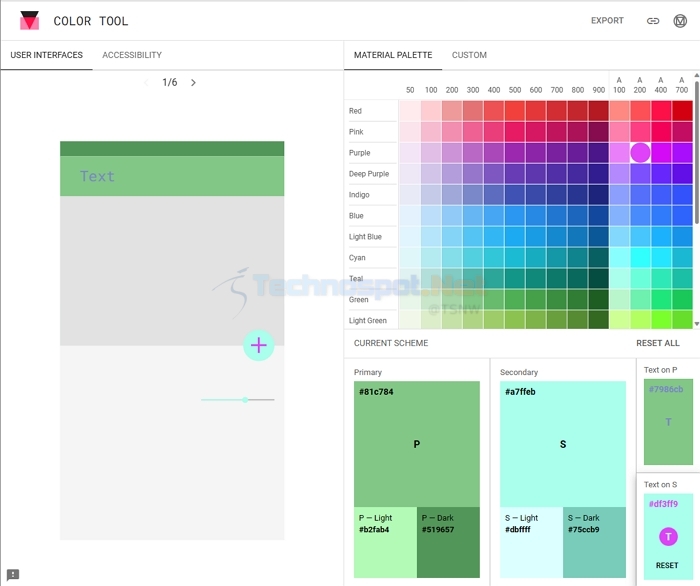Image resolution: width=700 pixels, height=586 pixels.
Task: Select MATERIAL PALETTE tab
Action: [393, 55]
